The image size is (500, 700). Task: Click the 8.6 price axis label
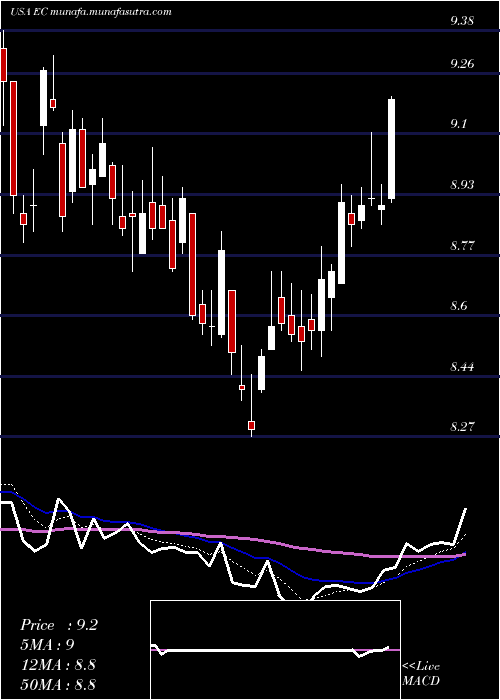[x=459, y=306]
